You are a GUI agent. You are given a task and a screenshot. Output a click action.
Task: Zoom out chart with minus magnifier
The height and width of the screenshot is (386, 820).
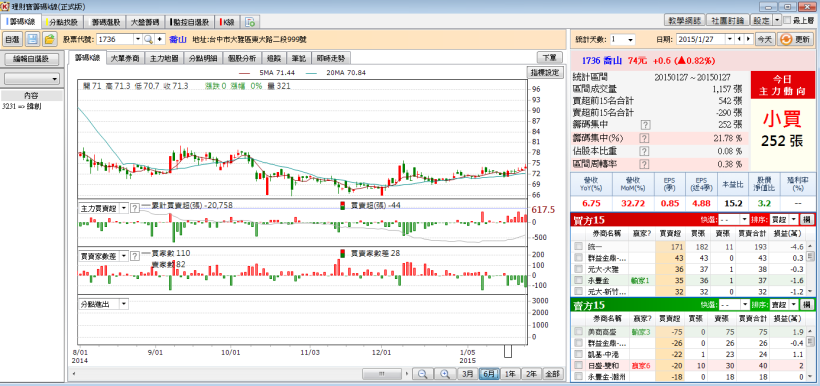[423, 374]
